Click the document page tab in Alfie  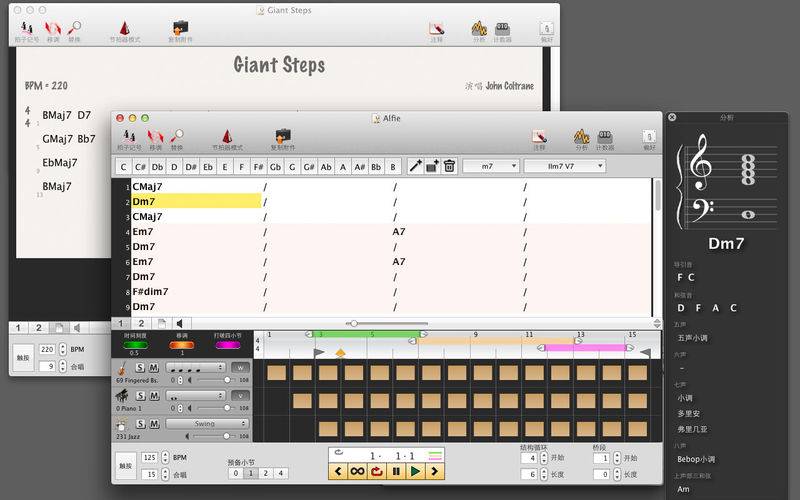(x=161, y=323)
